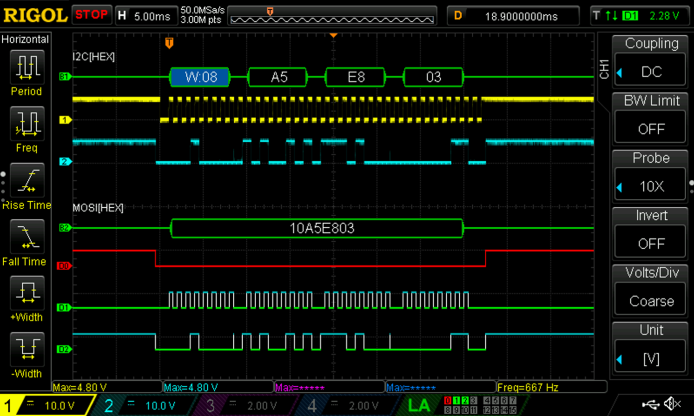The image size is (694, 416).
Task: Click the A5 decoded I2C packet
Action: (278, 77)
